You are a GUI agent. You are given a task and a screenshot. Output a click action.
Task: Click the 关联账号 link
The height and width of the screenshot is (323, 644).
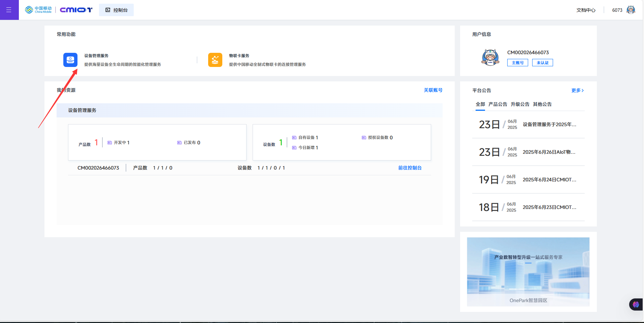433,90
